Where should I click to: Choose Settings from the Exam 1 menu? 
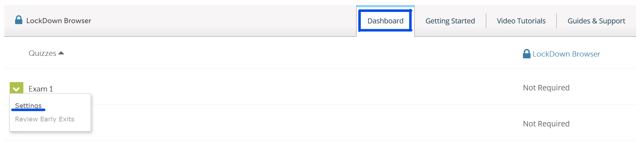click(28, 106)
